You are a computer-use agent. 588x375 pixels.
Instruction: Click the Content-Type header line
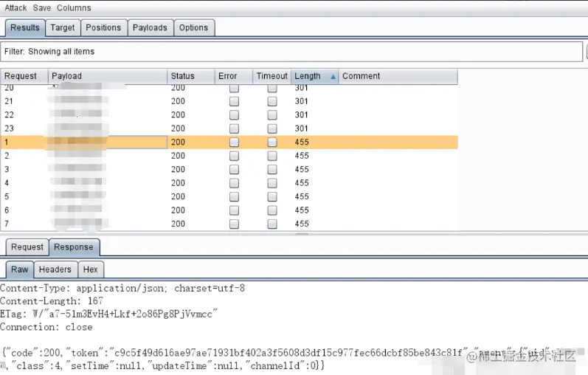122,289
